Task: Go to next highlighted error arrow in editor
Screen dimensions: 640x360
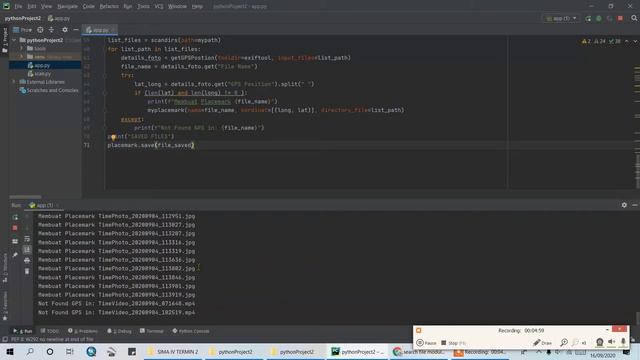Action: pos(635,41)
